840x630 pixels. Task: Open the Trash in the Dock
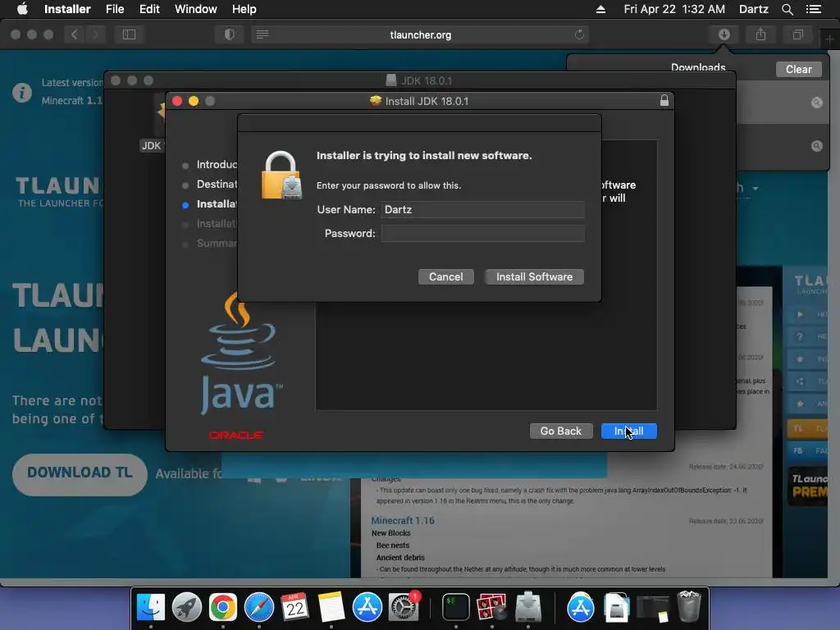click(689, 608)
